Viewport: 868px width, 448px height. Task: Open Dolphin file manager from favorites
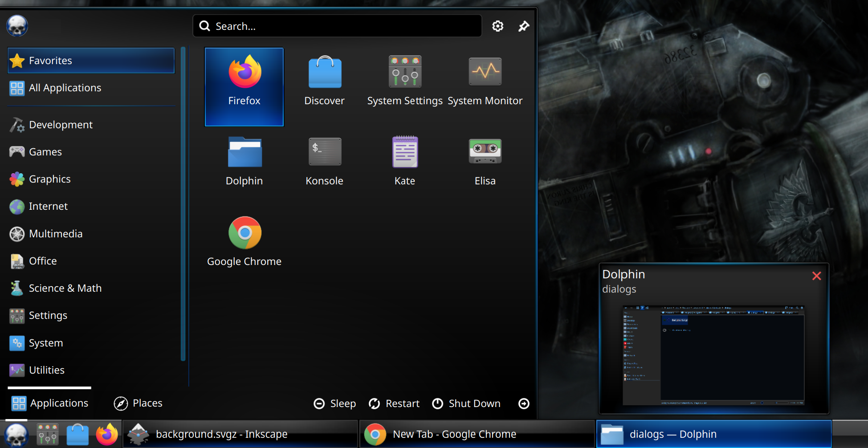point(244,167)
